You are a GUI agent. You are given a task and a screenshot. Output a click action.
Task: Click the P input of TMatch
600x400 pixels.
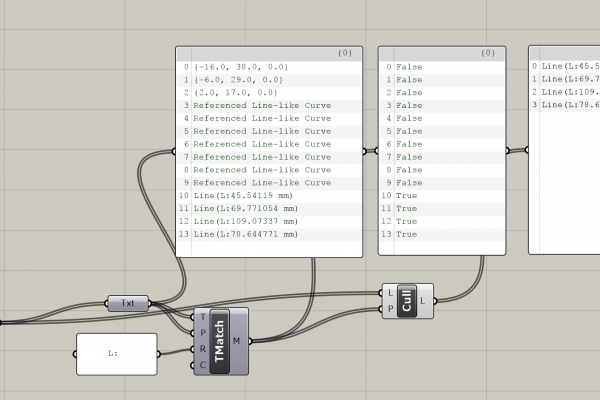tap(203, 333)
